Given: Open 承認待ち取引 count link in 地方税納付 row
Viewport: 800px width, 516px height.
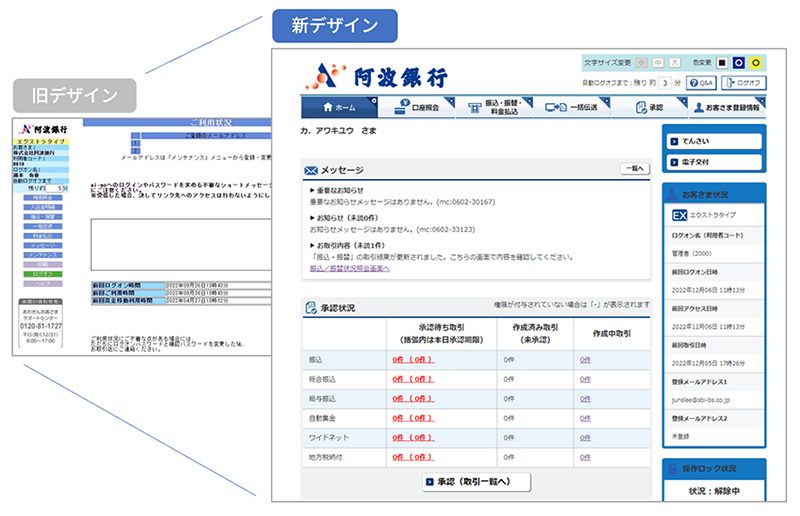Looking at the screenshot, I should [413, 457].
